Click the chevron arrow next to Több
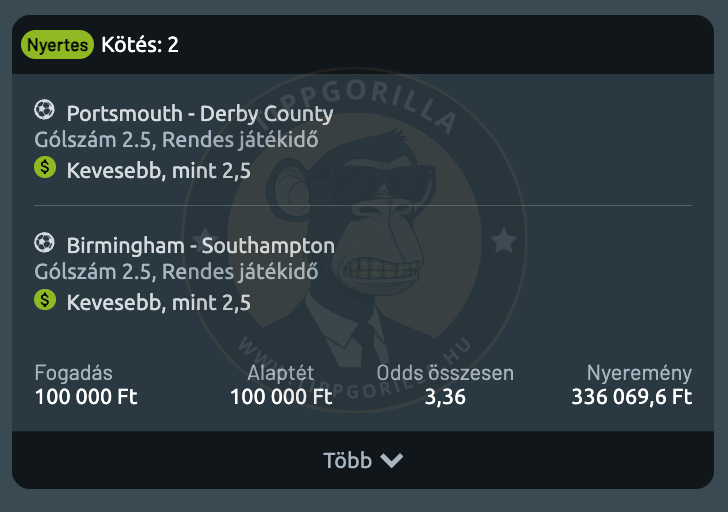728x512 pixels. [391, 460]
